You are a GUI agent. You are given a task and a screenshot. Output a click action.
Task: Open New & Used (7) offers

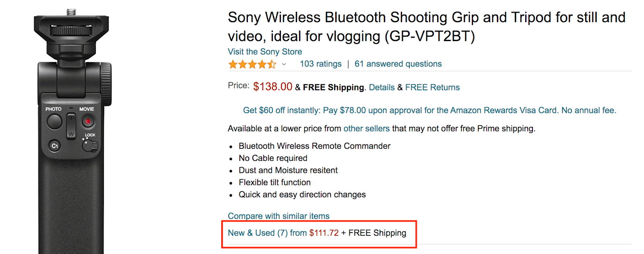pos(258,233)
